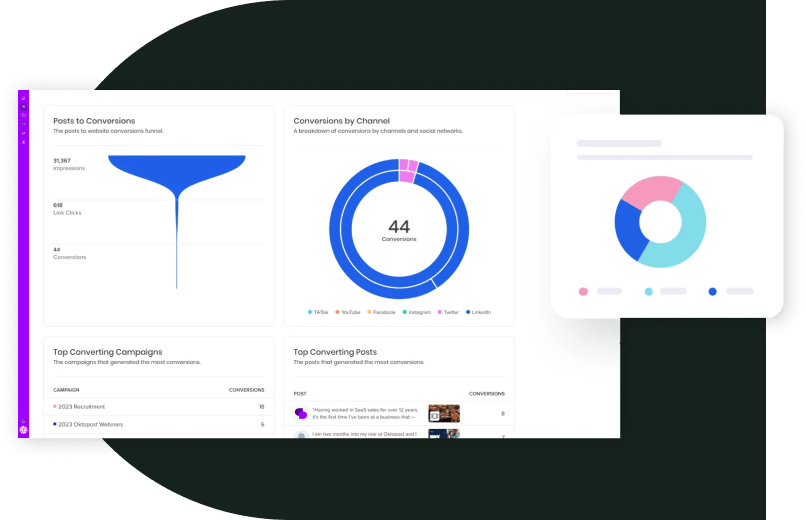Click the "Top Converting Campaigns" heading
Viewport: 806px width, 520px height.
click(x=107, y=352)
